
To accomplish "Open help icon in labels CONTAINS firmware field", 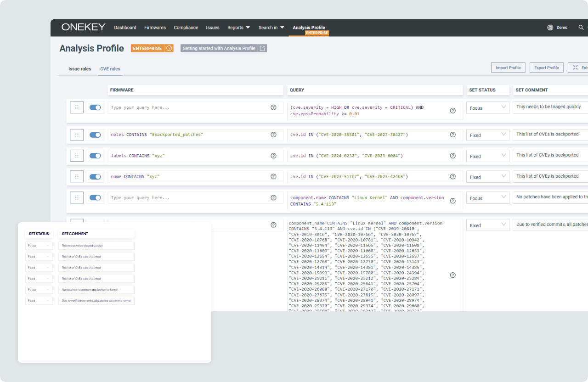I will tap(273, 156).
